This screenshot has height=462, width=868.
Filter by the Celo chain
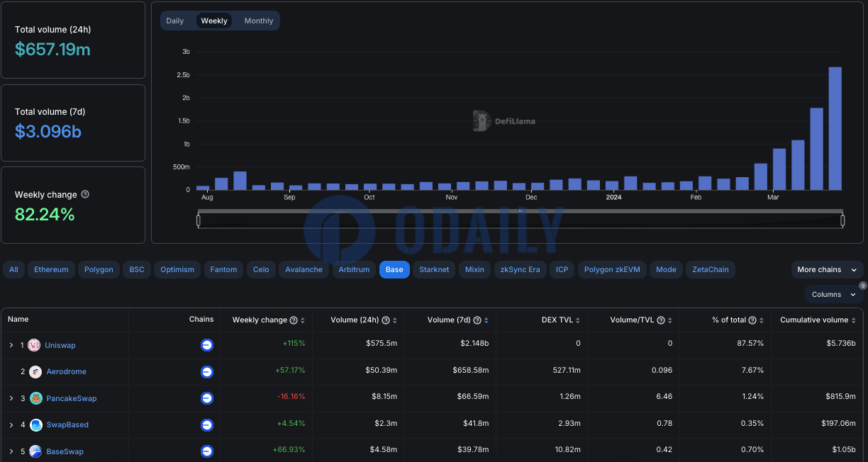click(261, 269)
